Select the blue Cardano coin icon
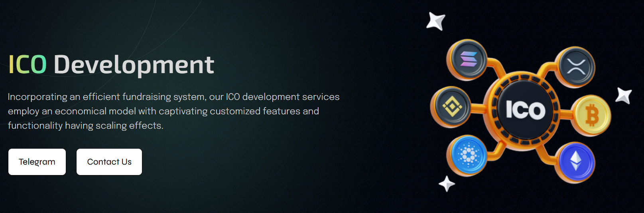Viewport: 644px width, 213px height. [x=468, y=155]
